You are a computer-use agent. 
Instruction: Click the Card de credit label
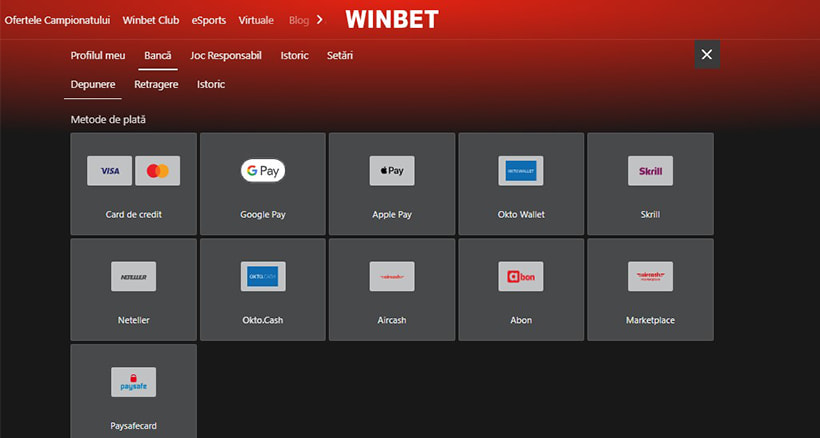(133, 214)
